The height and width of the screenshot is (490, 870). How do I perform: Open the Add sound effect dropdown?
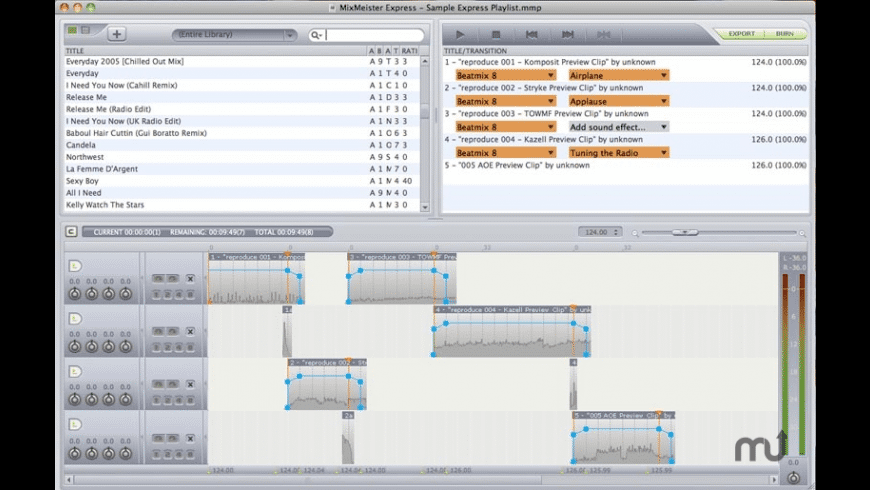coord(619,127)
